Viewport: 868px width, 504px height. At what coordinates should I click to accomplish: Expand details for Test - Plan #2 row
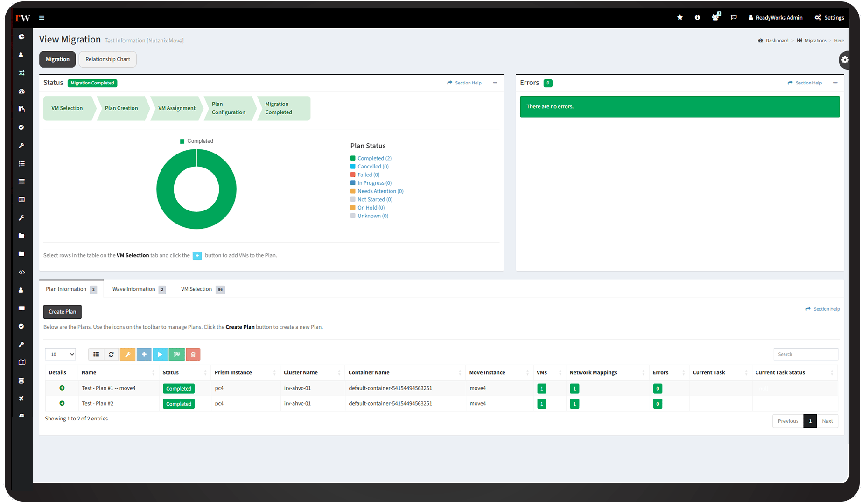click(x=61, y=403)
